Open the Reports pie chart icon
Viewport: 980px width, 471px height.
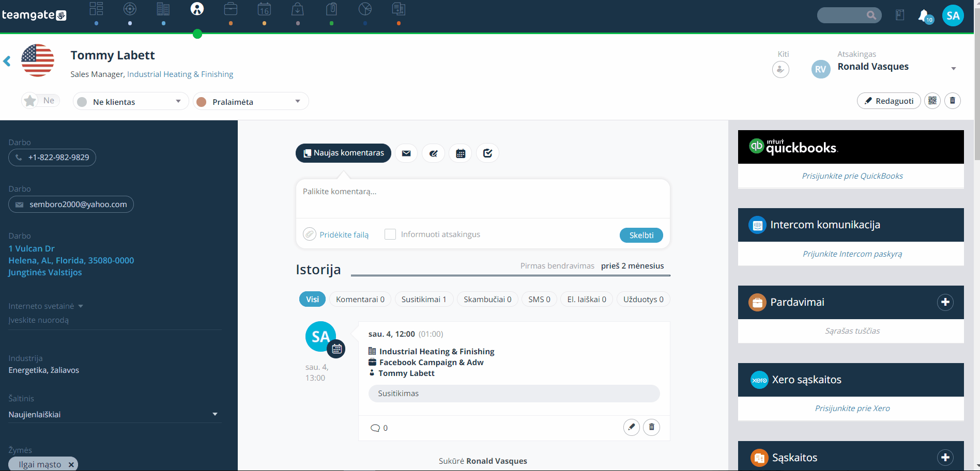(x=365, y=9)
